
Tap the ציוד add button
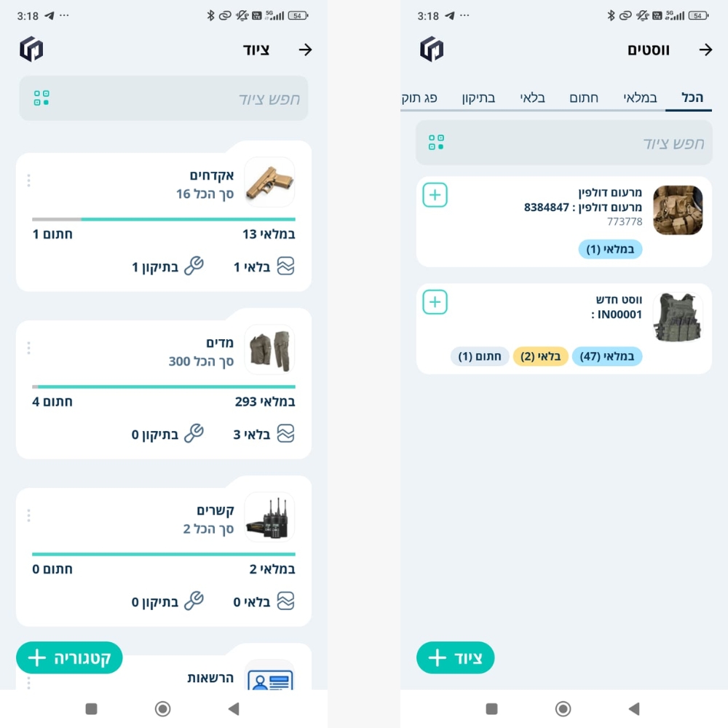tap(455, 657)
